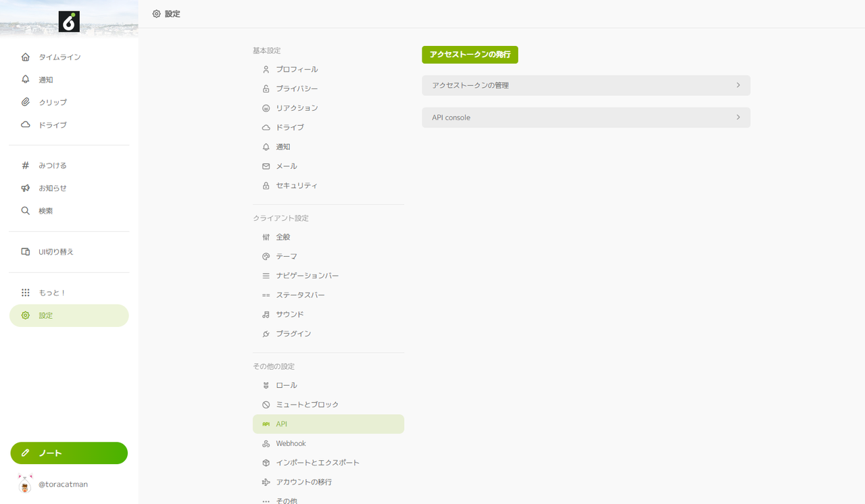Click the UI切り替え icon

(x=25, y=251)
